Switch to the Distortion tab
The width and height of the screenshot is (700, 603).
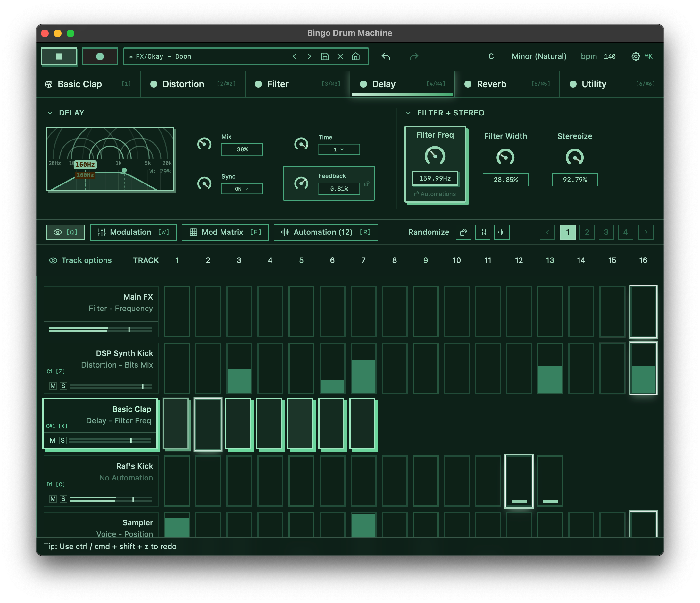183,84
